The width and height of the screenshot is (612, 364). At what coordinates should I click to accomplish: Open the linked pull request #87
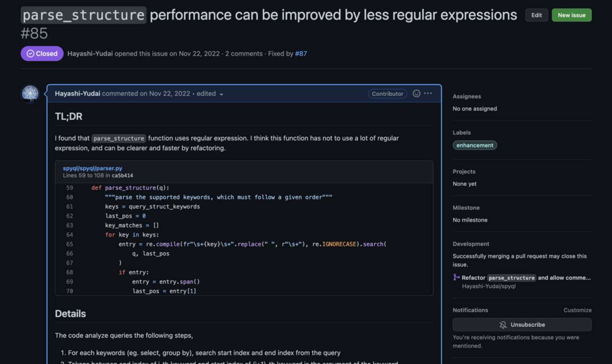tap(301, 54)
